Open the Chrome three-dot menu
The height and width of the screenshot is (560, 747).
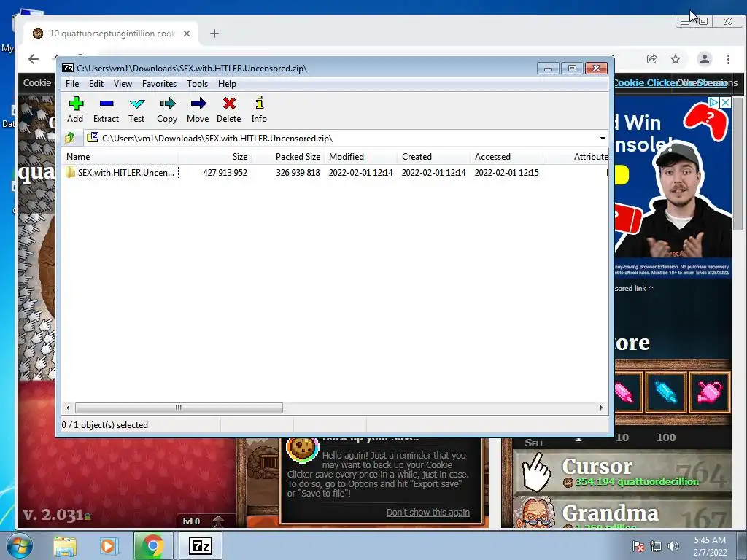tap(728, 59)
